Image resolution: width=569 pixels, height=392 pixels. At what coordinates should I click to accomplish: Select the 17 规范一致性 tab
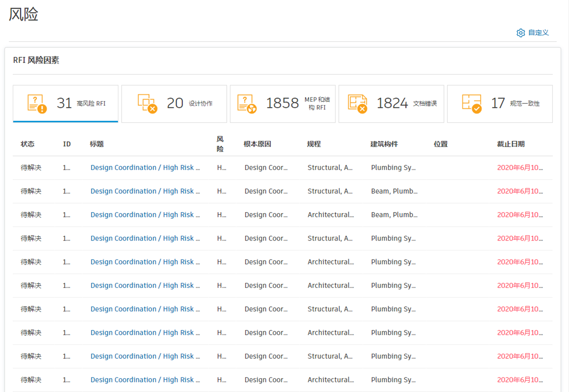[500, 104]
